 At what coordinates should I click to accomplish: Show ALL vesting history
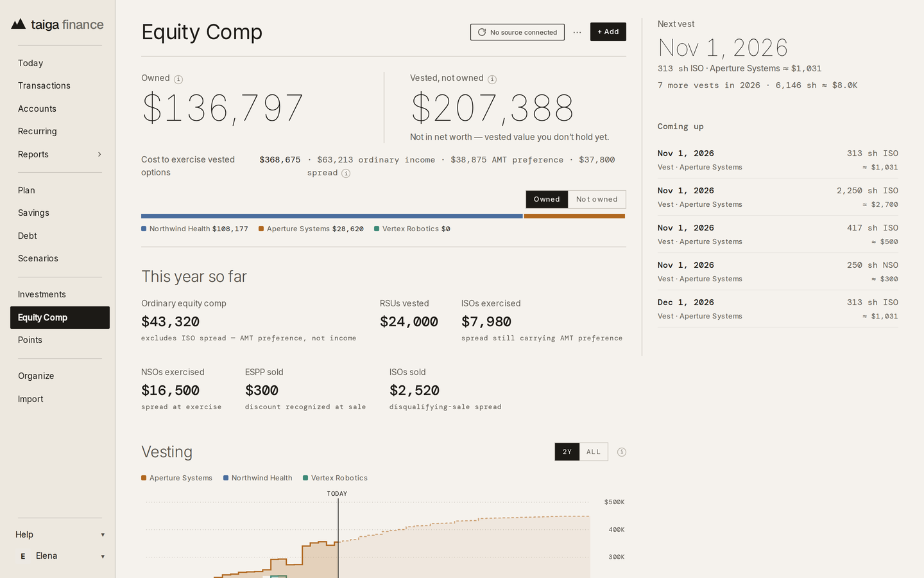tap(594, 452)
